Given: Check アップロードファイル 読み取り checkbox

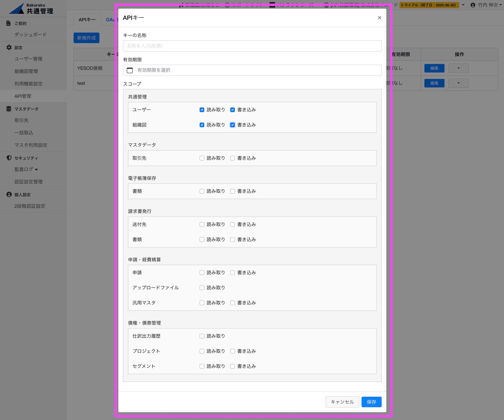Looking at the screenshot, I should pyautogui.click(x=202, y=288).
